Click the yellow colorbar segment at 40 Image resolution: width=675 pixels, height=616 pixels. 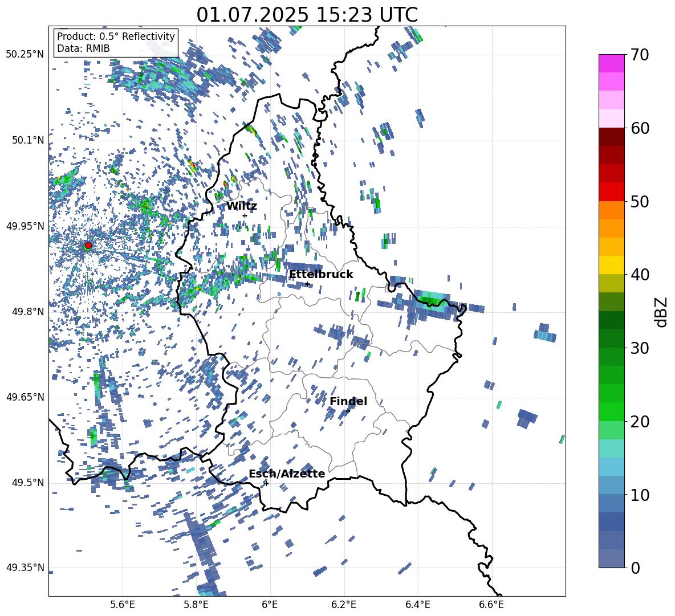[611, 264]
